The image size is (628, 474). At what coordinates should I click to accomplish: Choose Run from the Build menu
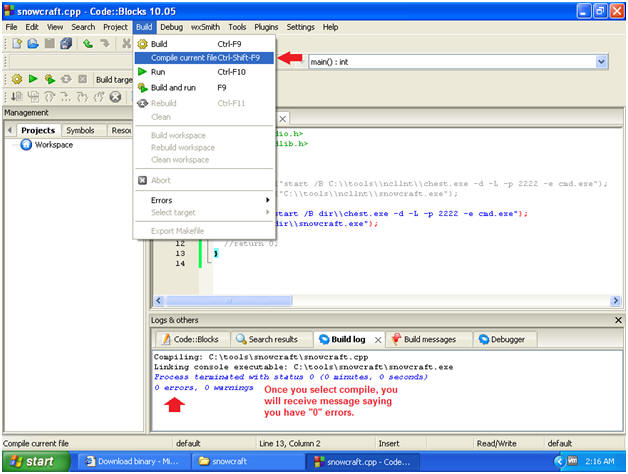point(204,72)
